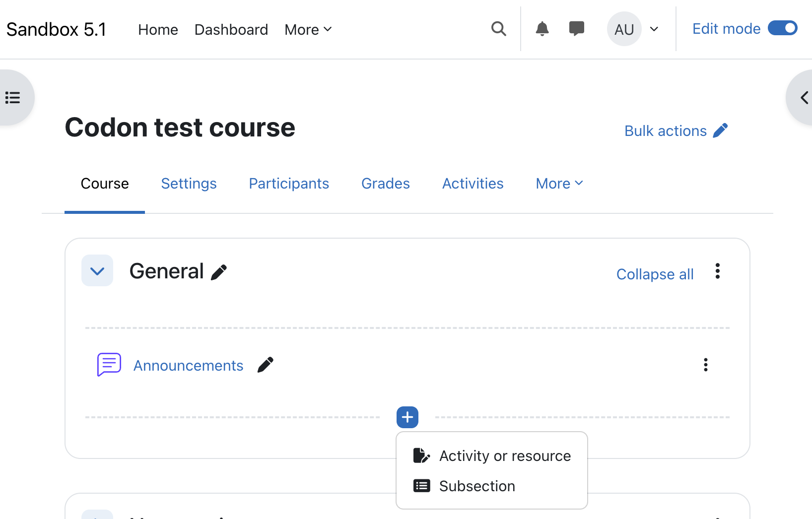
Task: Open the Home nav item
Action: tap(158, 29)
